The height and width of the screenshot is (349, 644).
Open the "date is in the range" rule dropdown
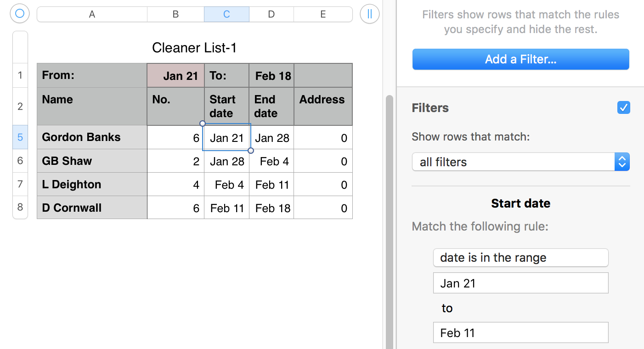[520, 258]
